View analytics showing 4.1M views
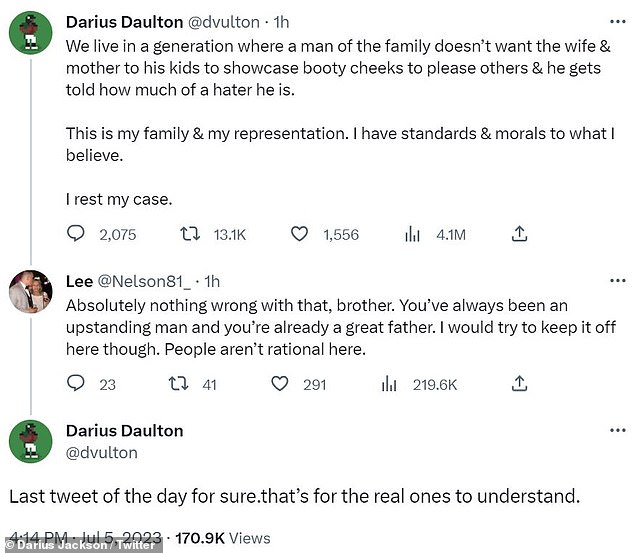Image resolution: width=634 pixels, height=553 pixels. click(x=412, y=234)
